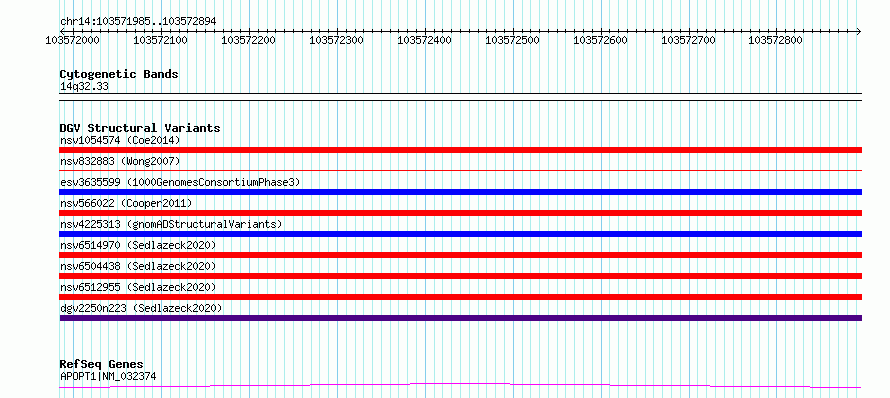
Task: Click red bar of nsv6512955
Action: click(x=461, y=297)
